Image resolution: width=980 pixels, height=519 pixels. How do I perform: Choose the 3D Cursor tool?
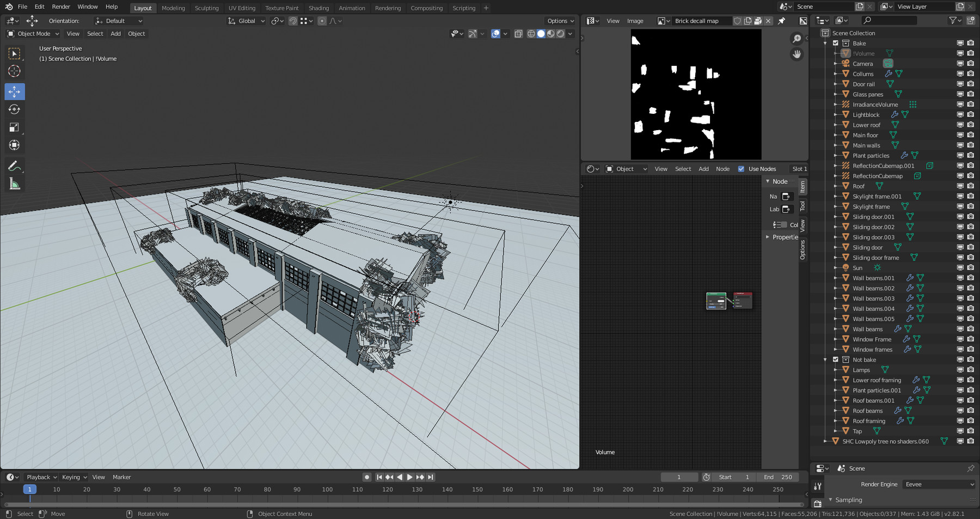point(15,71)
